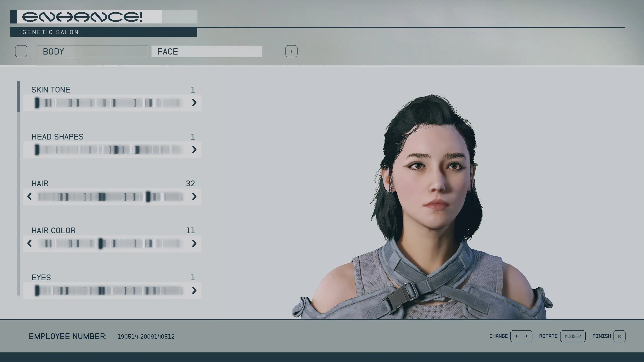The width and height of the screenshot is (644, 362).
Task: Click the Hair value 32
Action: (190, 184)
